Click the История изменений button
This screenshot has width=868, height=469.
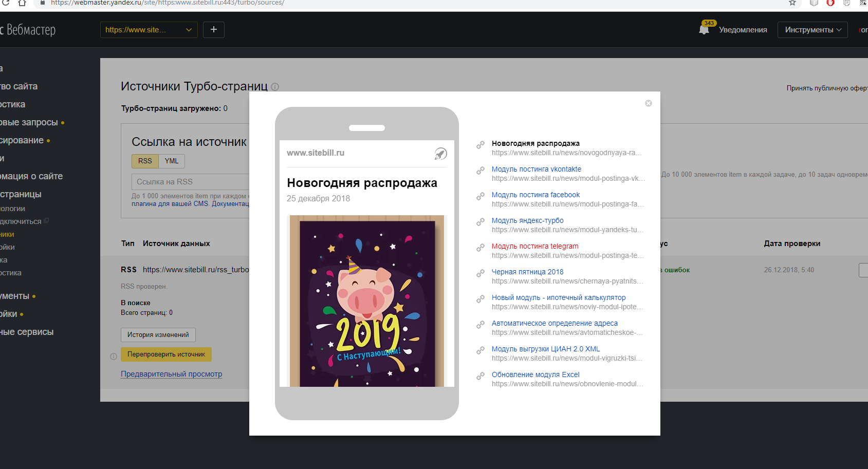point(158,335)
